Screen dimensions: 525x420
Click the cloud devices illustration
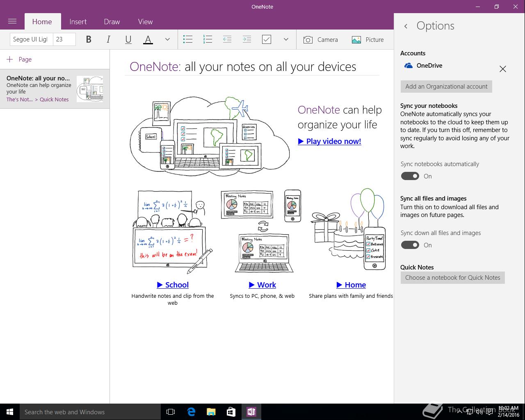point(210,136)
